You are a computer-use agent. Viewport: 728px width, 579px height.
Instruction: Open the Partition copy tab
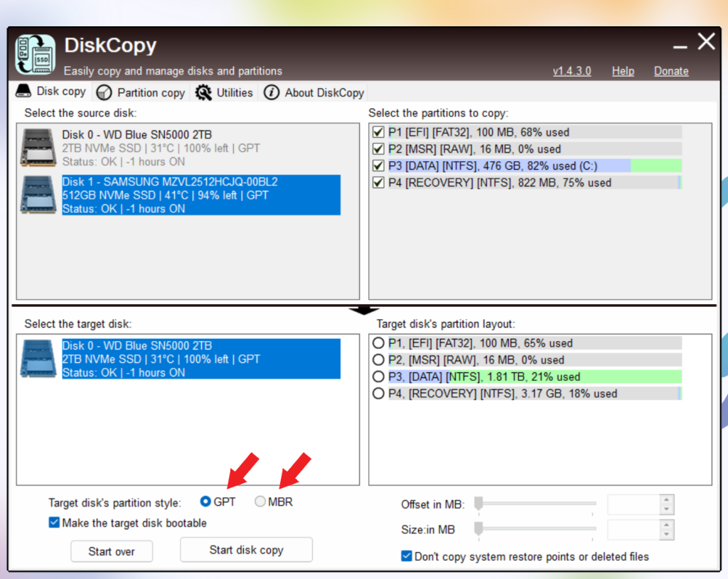141,93
